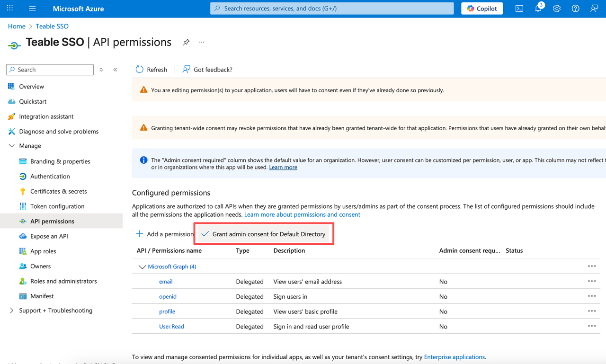The image size is (606, 364).
Task: Open the Azure portal apps grid icon
Action: point(10,9)
